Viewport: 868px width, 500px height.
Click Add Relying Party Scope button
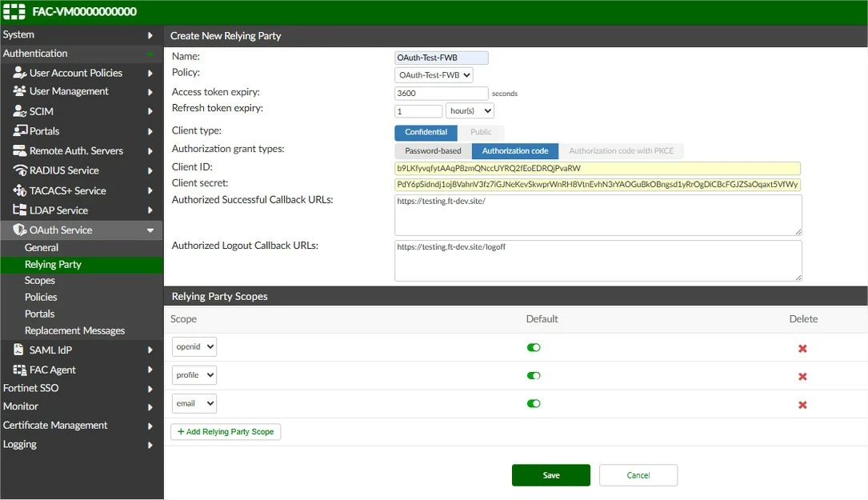click(x=226, y=431)
